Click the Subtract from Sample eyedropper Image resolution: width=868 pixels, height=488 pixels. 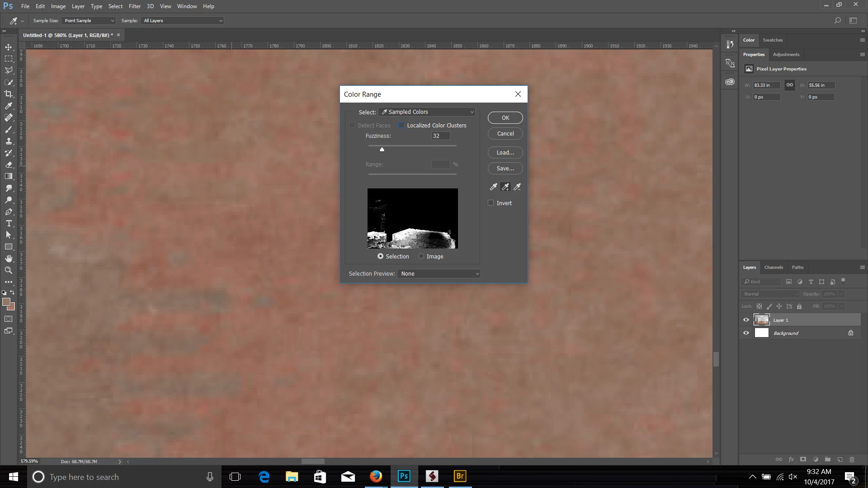click(517, 187)
